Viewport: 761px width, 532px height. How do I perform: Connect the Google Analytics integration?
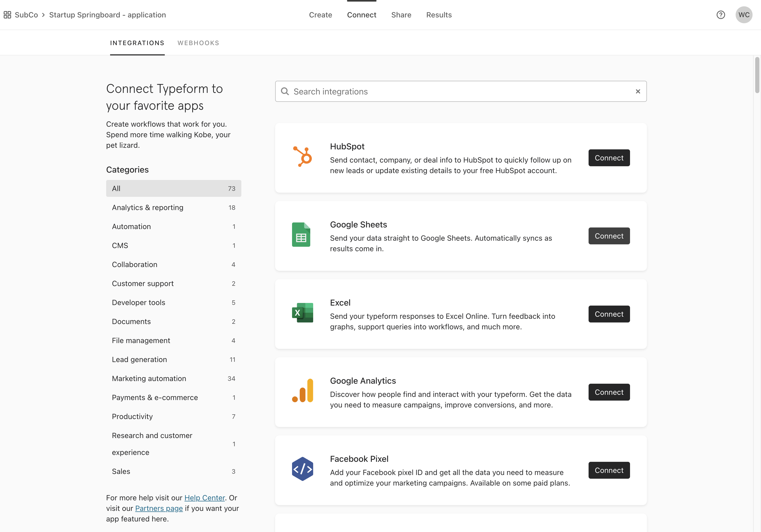[609, 392]
